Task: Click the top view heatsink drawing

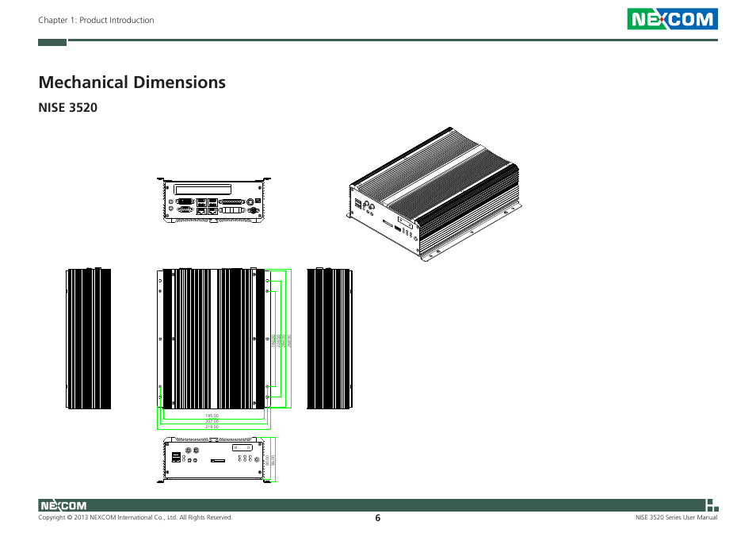Action: click(x=214, y=339)
